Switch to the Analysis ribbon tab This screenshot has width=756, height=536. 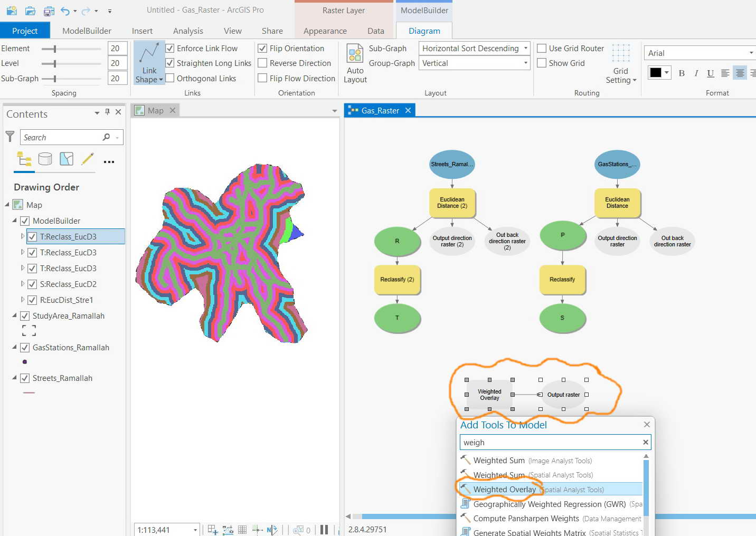[x=188, y=31]
